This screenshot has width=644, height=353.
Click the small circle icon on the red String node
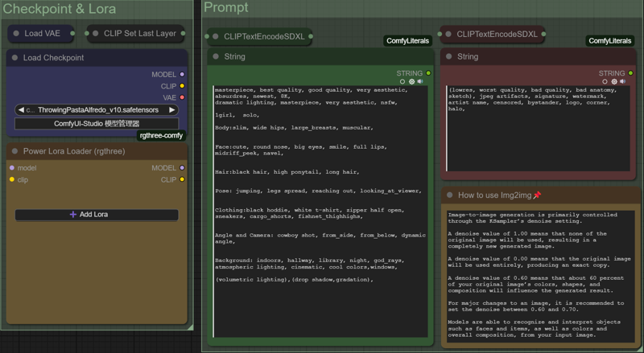605,82
